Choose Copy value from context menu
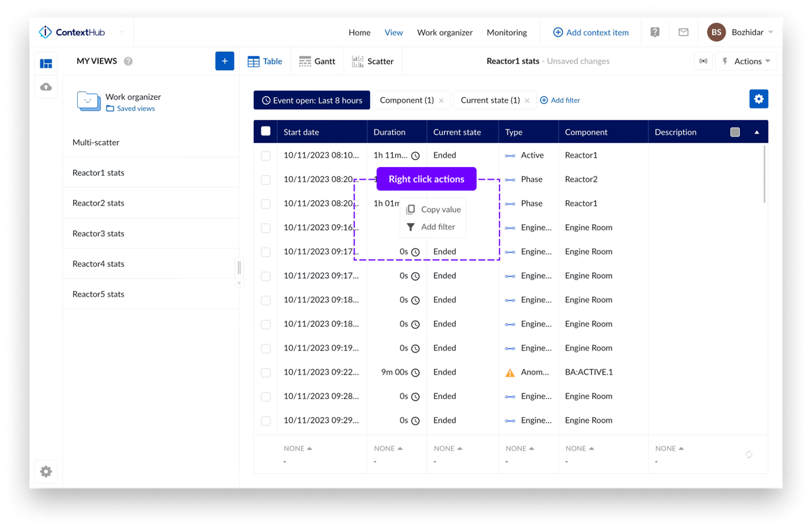The width and height of the screenshot is (812, 531). point(441,210)
